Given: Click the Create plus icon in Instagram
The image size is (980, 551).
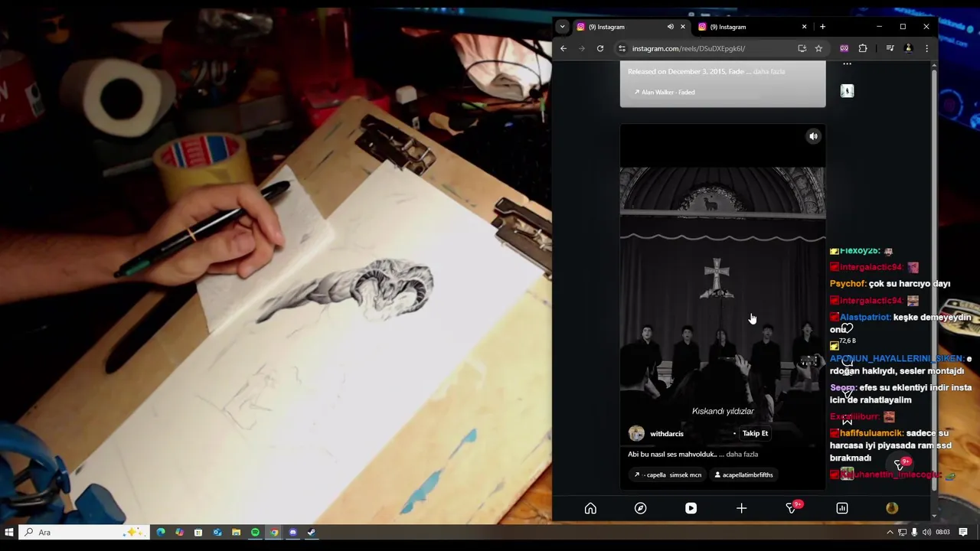Looking at the screenshot, I should [741, 508].
